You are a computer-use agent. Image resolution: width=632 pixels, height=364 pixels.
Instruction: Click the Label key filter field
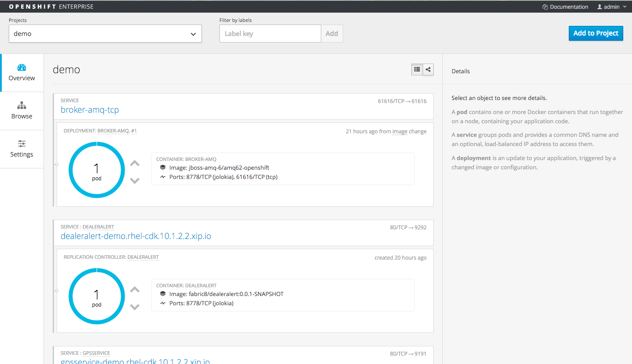click(x=270, y=34)
